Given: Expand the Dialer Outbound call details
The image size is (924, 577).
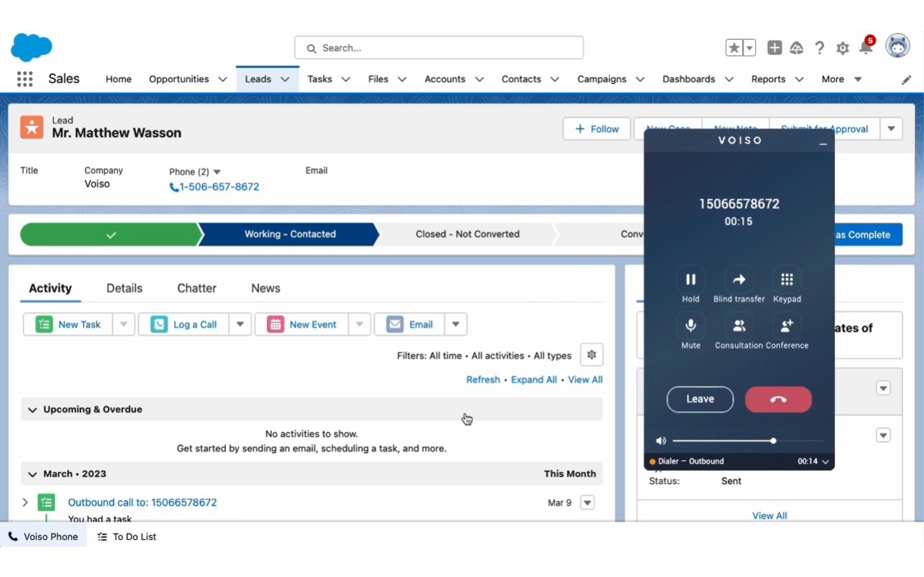Looking at the screenshot, I should click(826, 461).
